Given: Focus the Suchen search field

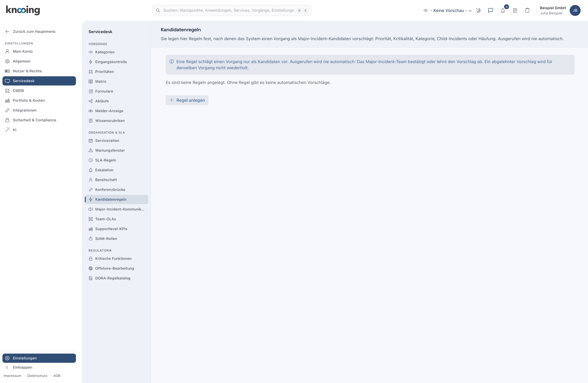Looking at the screenshot, I should pyautogui.click(x=232, y=10).
